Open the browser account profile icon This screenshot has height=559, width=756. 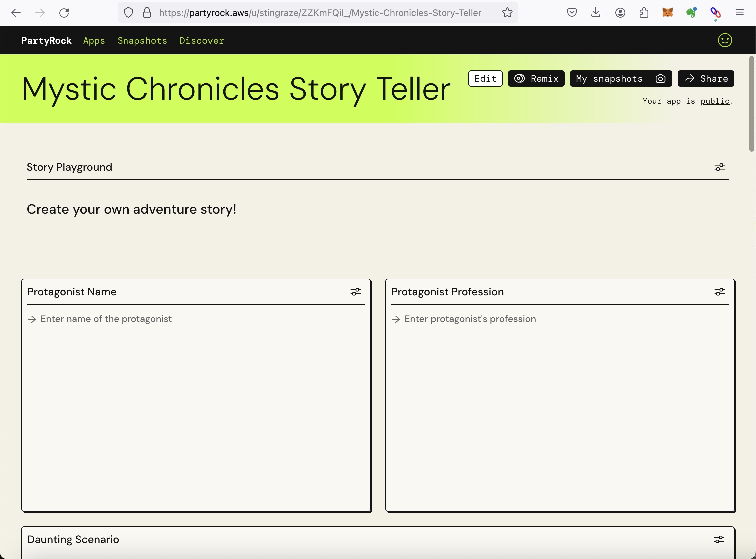pos(620,13)
